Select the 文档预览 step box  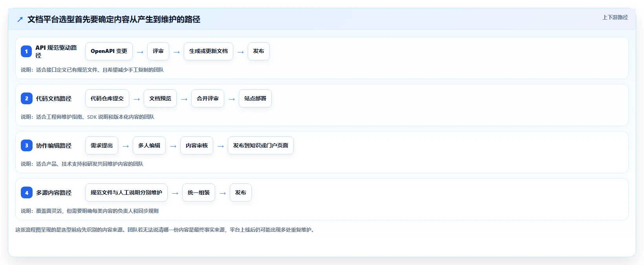point(160,98)
